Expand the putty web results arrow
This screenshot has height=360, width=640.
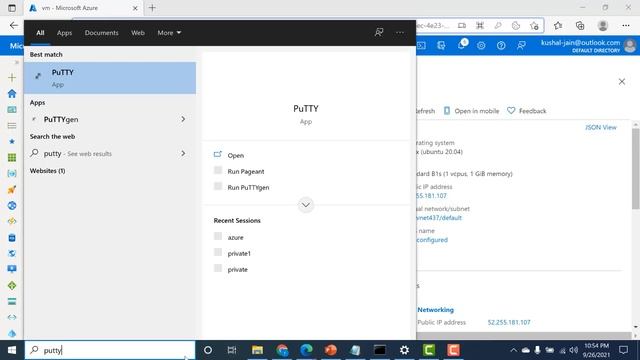(x=183, y=153)
